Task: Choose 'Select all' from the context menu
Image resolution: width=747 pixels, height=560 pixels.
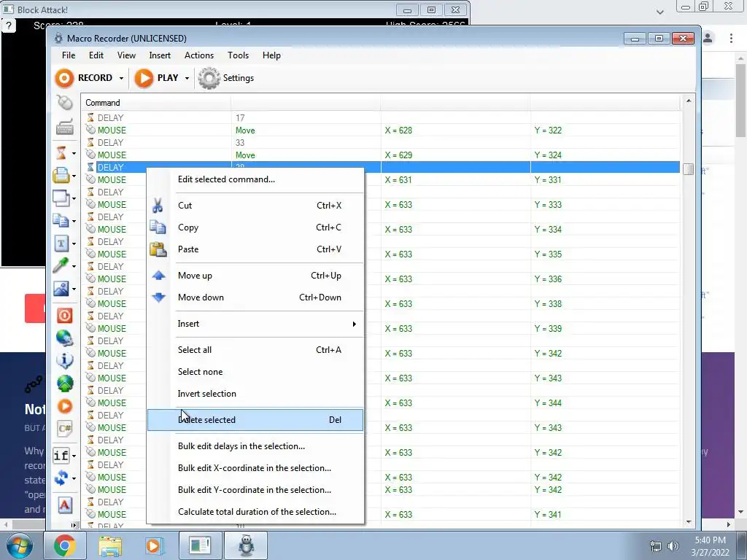Action: [x=255, y=350]
